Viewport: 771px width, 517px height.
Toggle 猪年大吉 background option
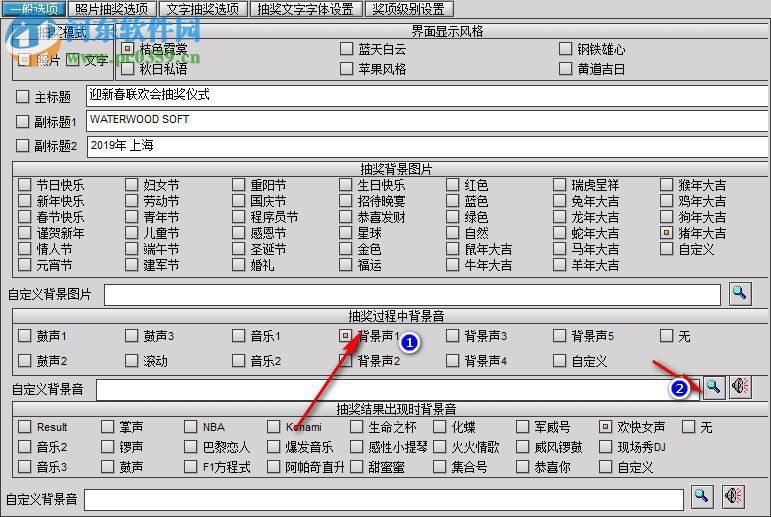click(x=666, y=233)
